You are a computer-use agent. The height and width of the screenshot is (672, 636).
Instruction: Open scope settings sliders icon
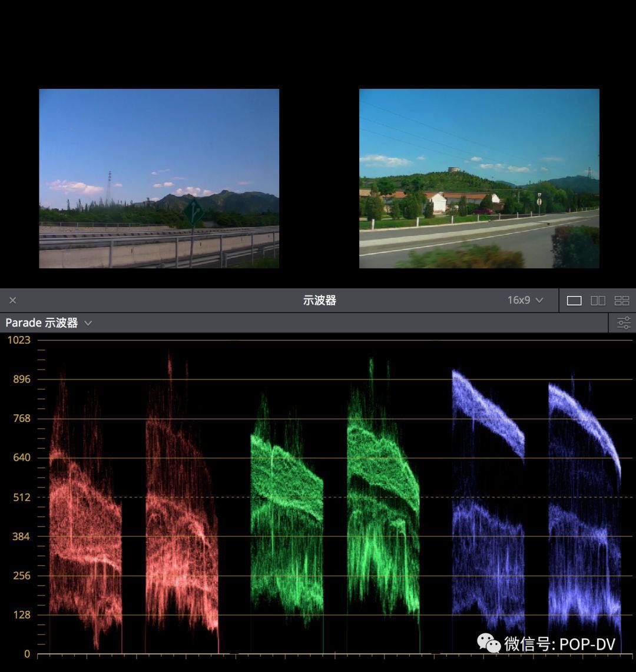(x=624, y=322)
